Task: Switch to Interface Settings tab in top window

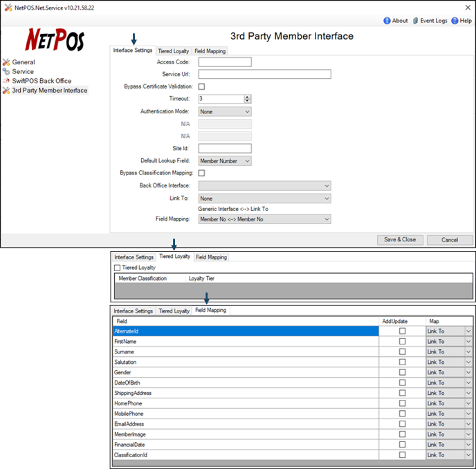Action: (x=133, y=50)
